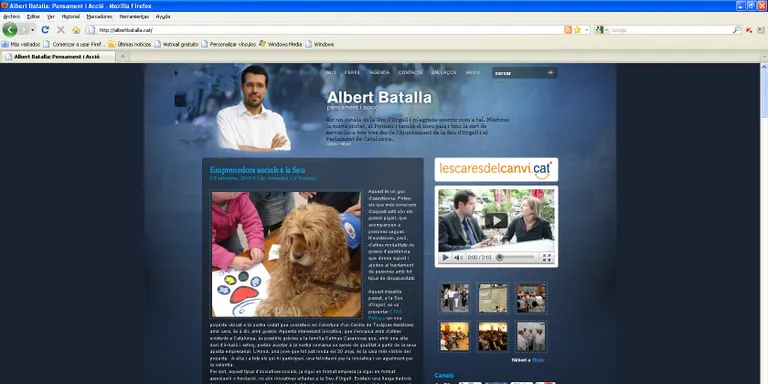Click the page vertical scrollbar
768x384 pixels.
tap(764, 223)
